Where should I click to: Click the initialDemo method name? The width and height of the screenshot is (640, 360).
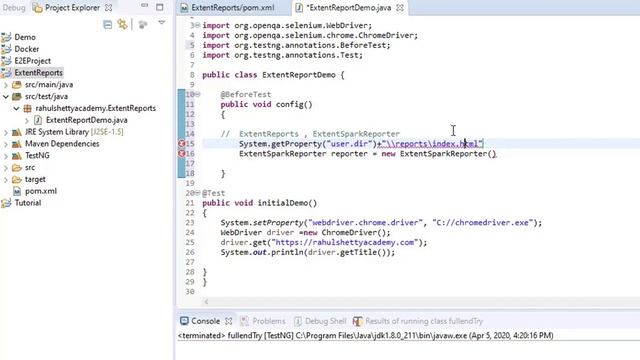coord(282,203)
